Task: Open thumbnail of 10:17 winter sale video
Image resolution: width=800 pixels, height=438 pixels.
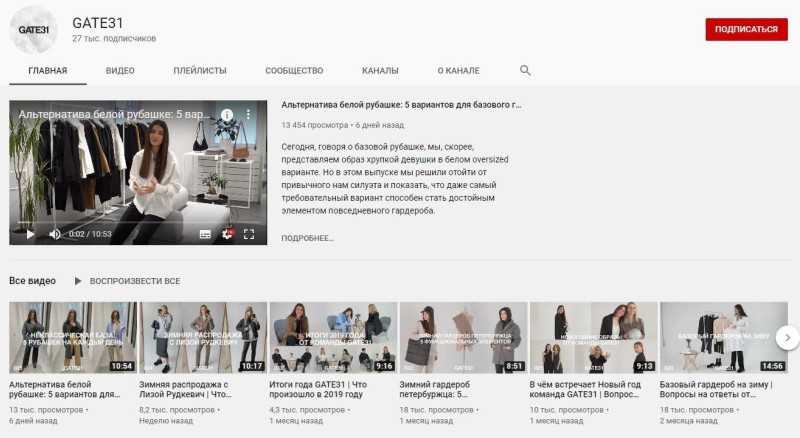Action: [203, 337]
